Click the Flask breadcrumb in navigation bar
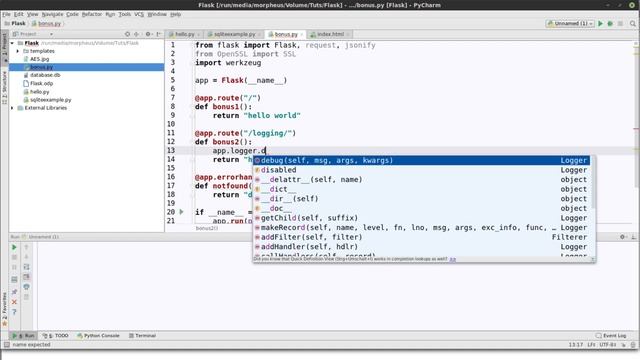Image resolution: width=640 pixels, height=360 pixels. coord(15,24)
